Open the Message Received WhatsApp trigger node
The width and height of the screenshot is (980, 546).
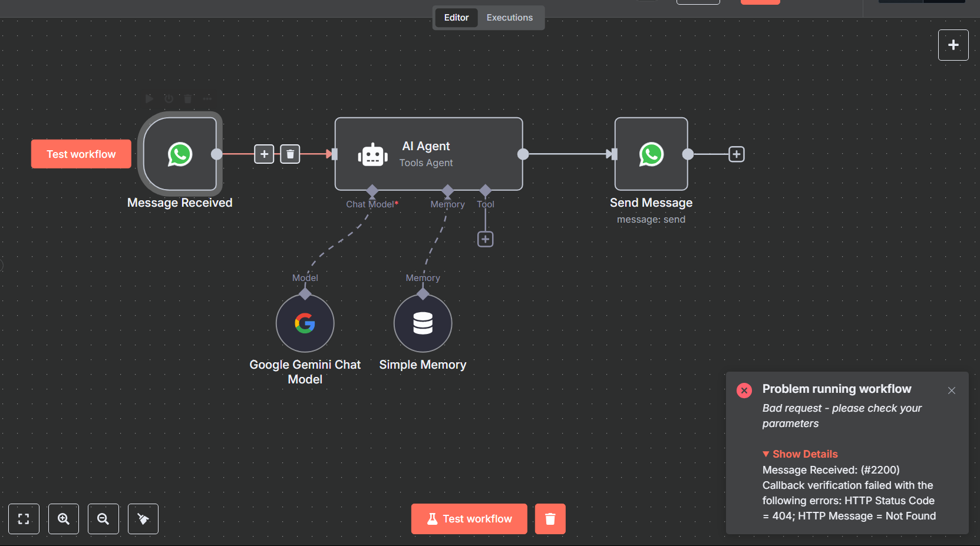point(180,154)
